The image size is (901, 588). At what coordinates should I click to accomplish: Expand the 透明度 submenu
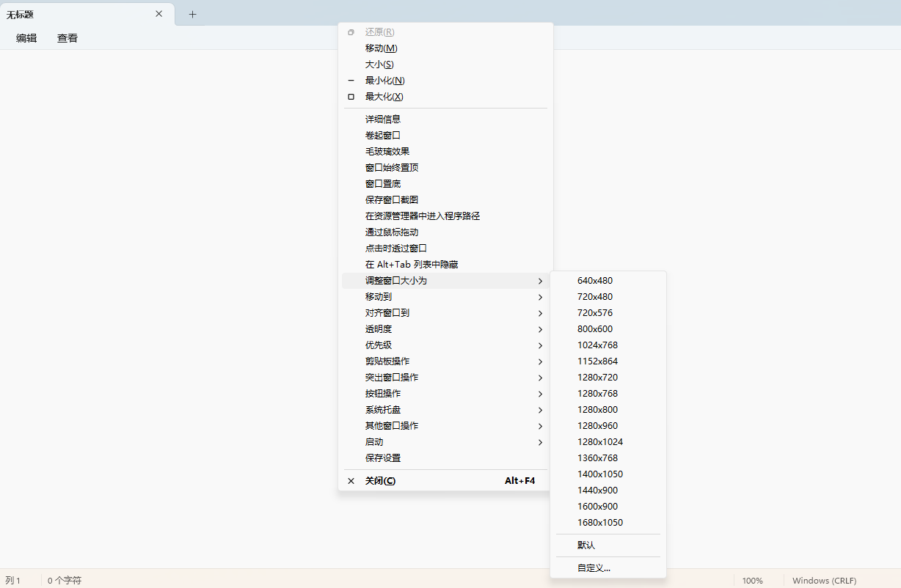coord(445,328)
